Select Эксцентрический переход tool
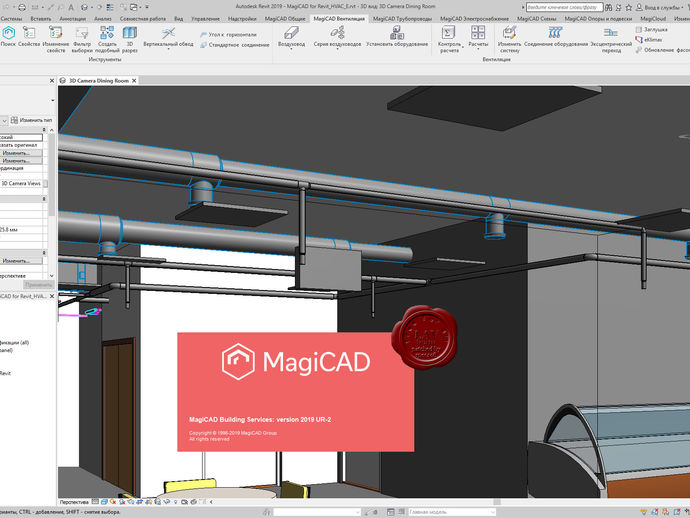Image resolution: width=690 pixels, height=518 pixels. [611, 39]
